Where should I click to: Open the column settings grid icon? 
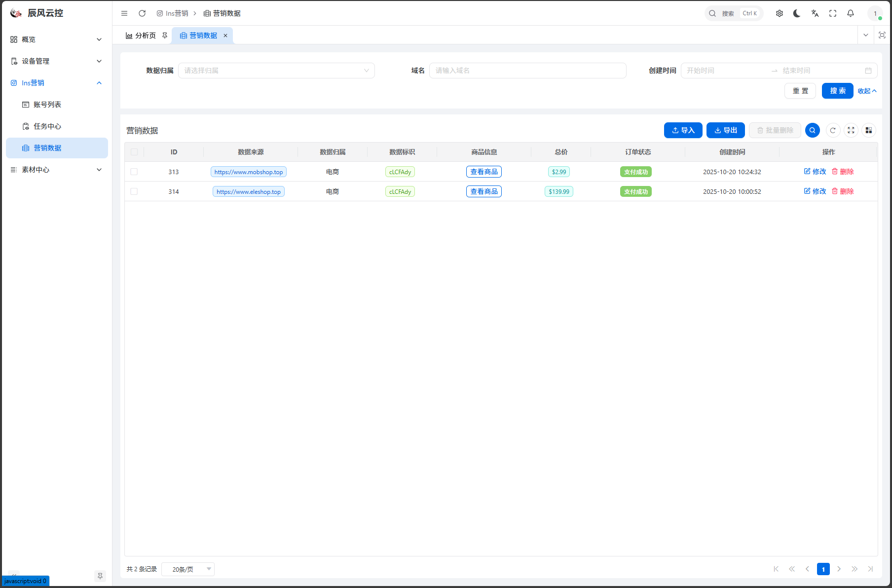click(x=869, y=130)
